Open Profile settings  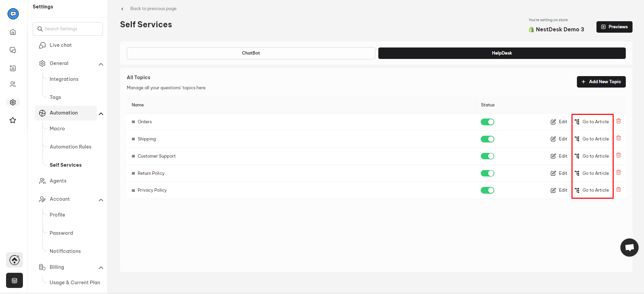click(x=57, y=215)
